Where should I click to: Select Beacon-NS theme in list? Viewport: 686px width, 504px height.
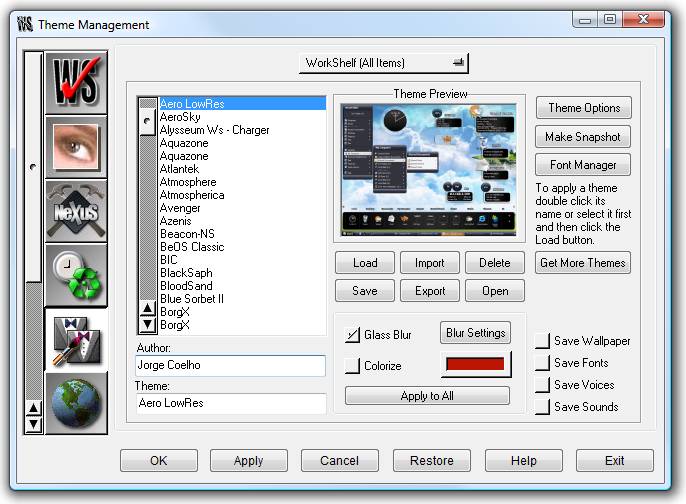pyautogui.click(x=242, y=234)
